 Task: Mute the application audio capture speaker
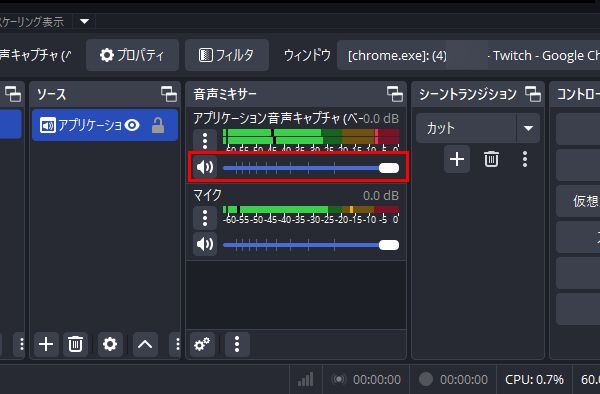tap(205, 167)
